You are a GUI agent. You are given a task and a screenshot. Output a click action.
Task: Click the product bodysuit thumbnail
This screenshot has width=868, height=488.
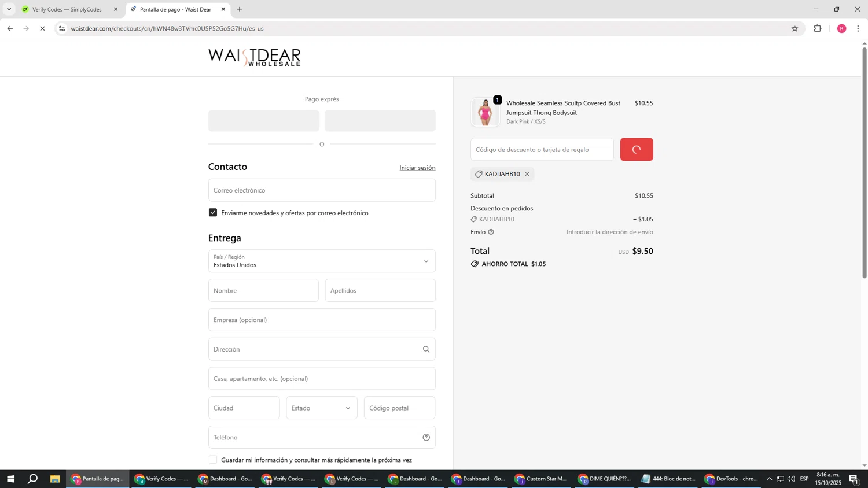[x=485, y=112]
